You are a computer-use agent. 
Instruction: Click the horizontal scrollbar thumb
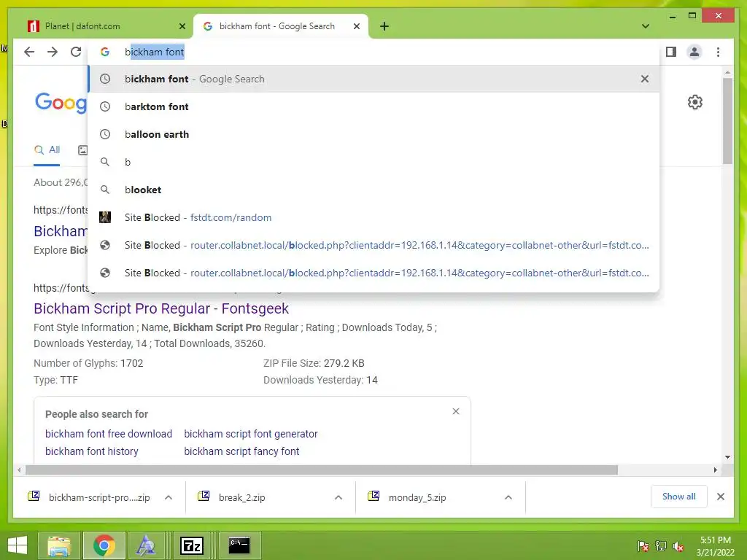click(322, 470)
